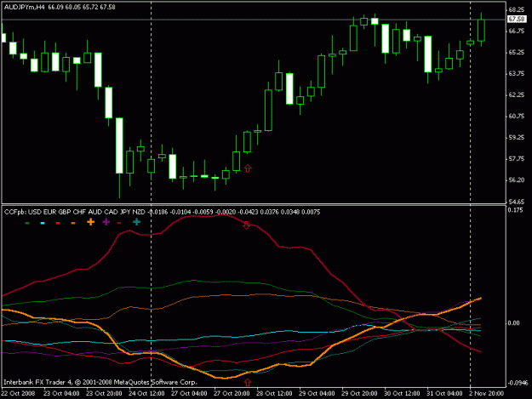Click the 59.25 price scale label
Image resolution: width=532 pixels, height=399 pixels.
517,138
